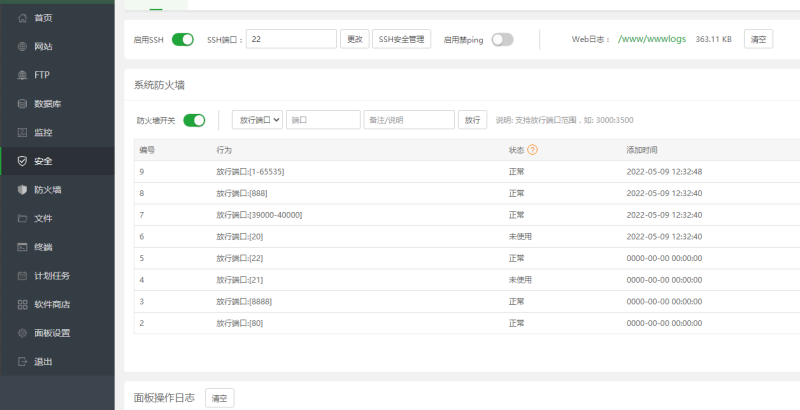This screenshot has height=410, width=800.
Task: Select the row 放行端口:[22]
Action: pyautogui.click(x=467, y=259)
